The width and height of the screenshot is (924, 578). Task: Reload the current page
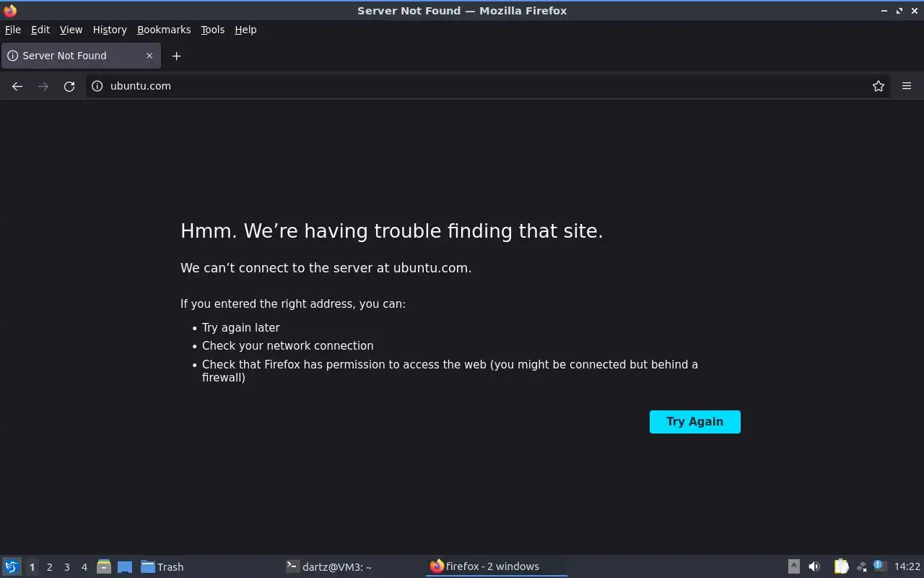pyautogui.click(x=69, y=86)
